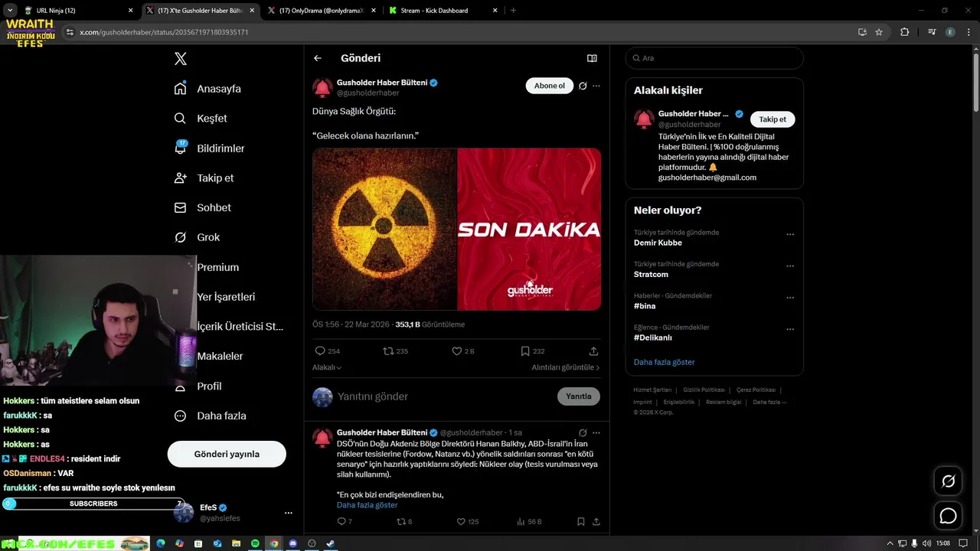Open Sohbet envelope icon
The image size is (980, 551).
[x=181, y=207]
